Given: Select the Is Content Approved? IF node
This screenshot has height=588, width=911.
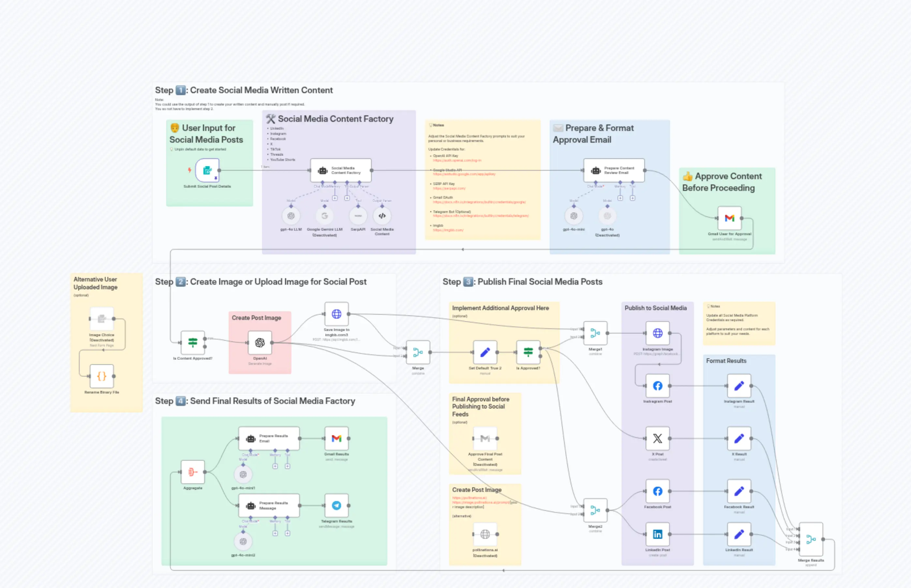Looking at the screenshot, I should click(x=193, y=343).
